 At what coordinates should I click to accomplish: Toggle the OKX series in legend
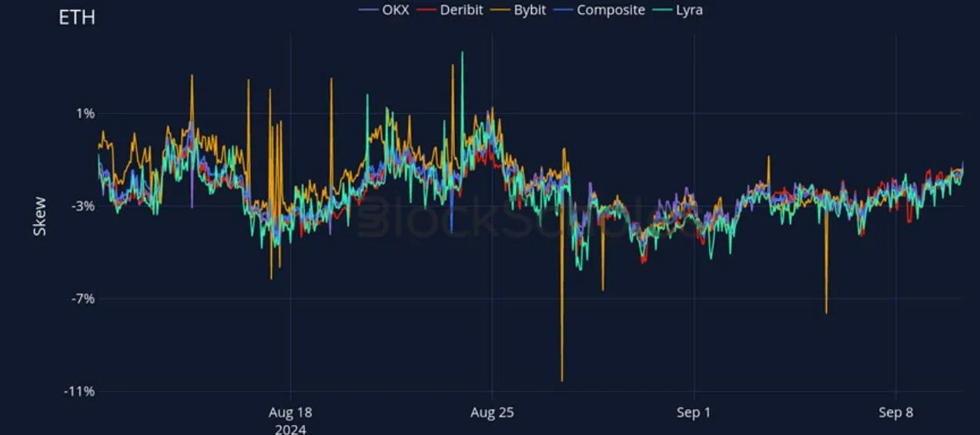[383, 10]
